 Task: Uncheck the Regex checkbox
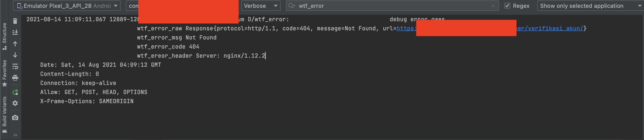507,6
